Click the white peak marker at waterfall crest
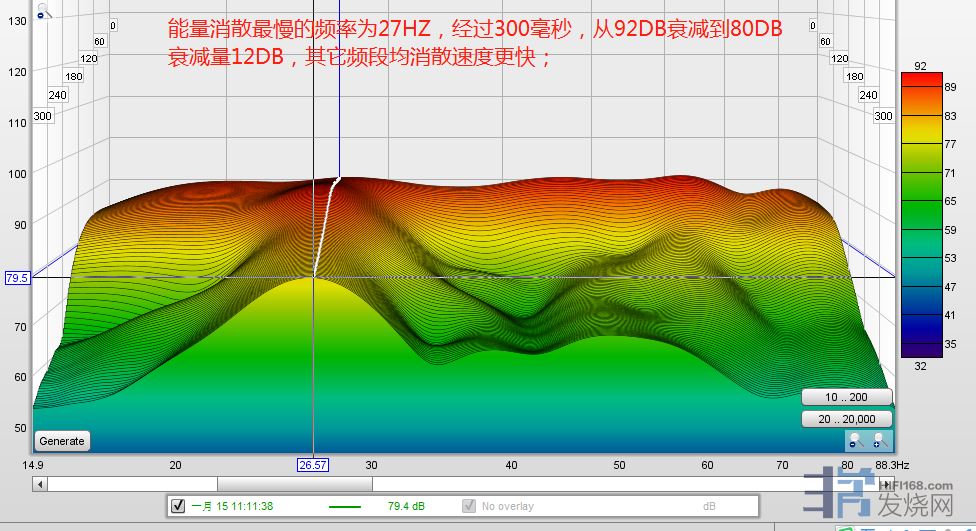Screen dimensions: 976x531 [337, 179]
